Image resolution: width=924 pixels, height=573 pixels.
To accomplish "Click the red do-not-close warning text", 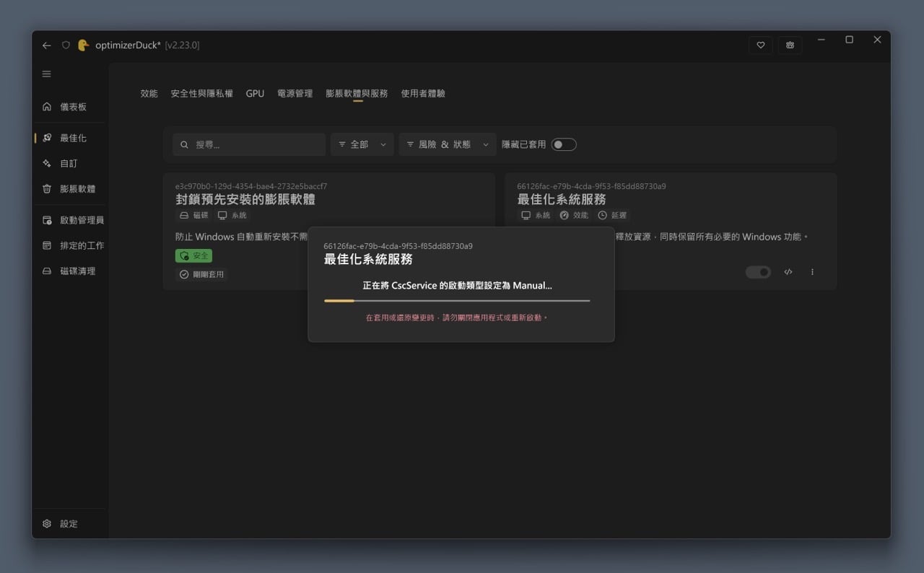I will pyautogui.click(x=457, y=318).
